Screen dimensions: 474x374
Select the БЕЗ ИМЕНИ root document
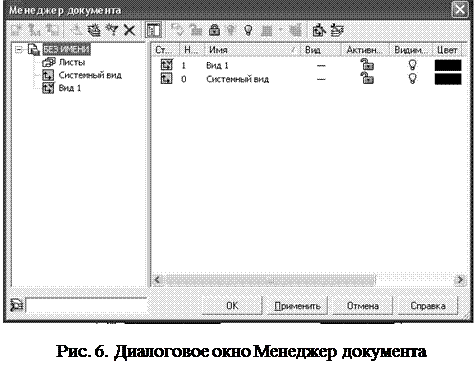(66, 49)
